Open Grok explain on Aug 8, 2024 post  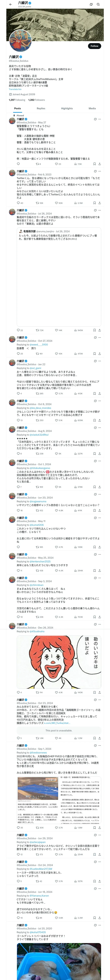click(95, 428)
